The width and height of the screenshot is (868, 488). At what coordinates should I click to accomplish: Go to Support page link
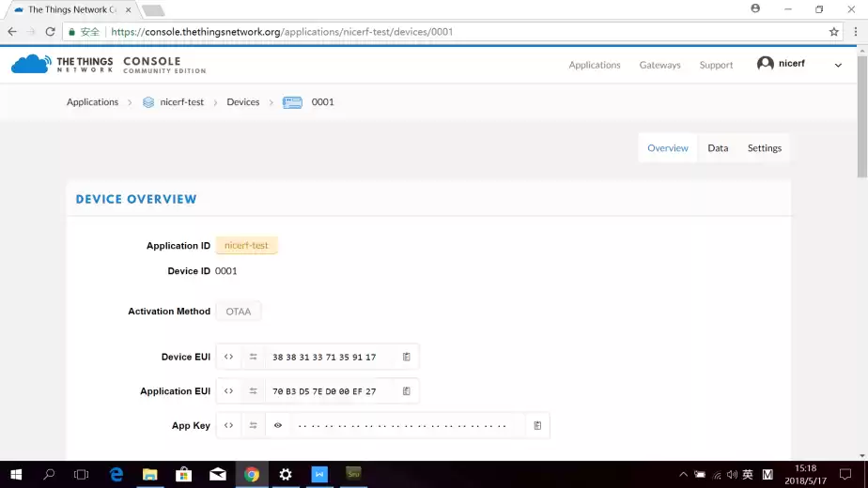coord(716,65)
